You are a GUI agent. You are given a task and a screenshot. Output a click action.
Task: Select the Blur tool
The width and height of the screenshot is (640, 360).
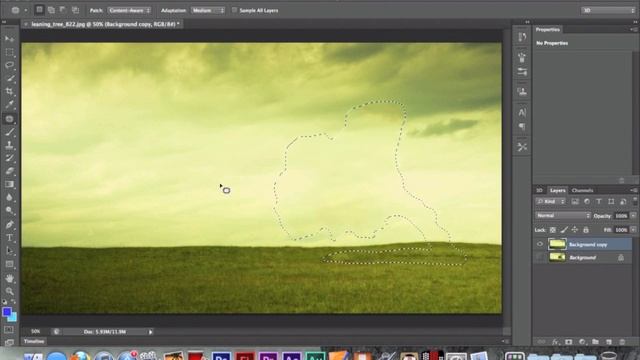[x=9, y=198]
